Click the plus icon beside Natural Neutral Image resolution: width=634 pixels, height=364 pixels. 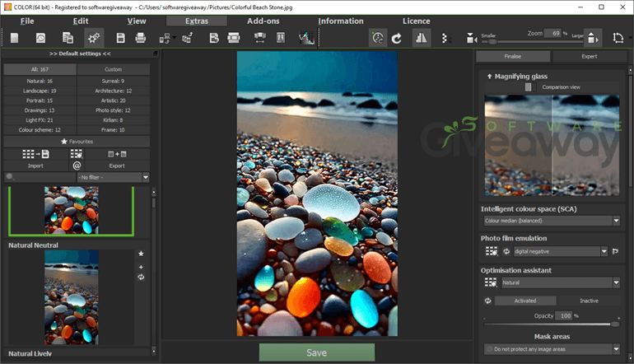click(141, 267)
